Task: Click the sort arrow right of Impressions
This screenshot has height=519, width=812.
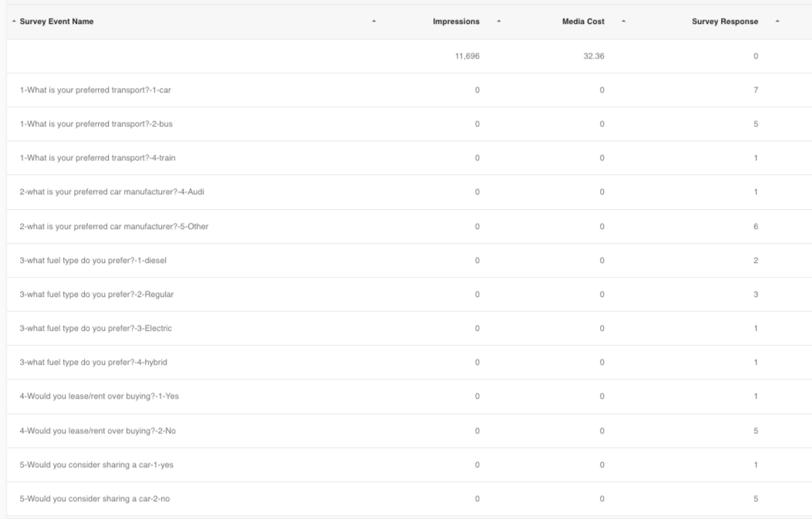Action: coord(498,22)
